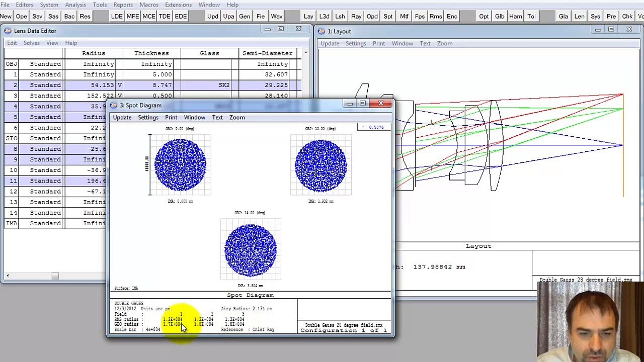Open Edit menu in Lens Data Editor

coord(12,43)
